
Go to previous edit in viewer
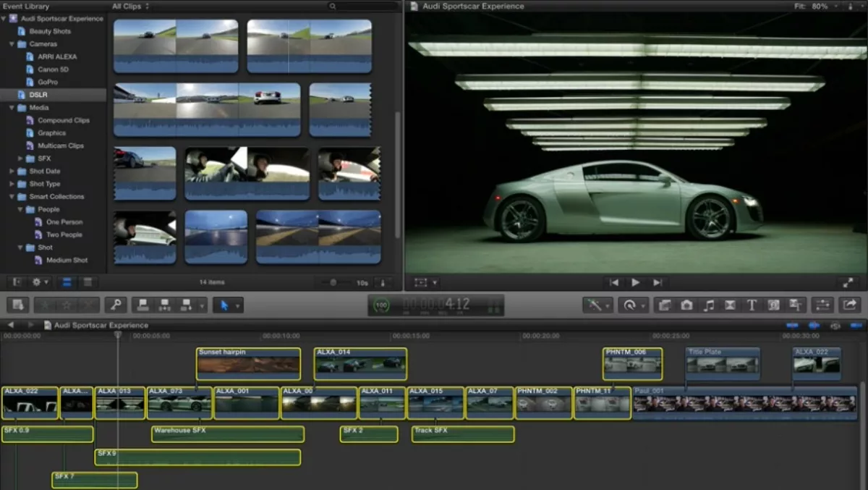pos(614,282)
